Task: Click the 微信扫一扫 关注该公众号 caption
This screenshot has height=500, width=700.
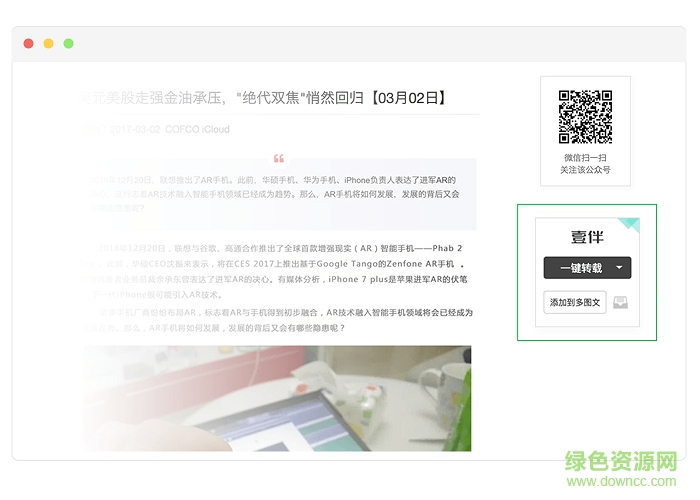Action: tap(585, 164)
